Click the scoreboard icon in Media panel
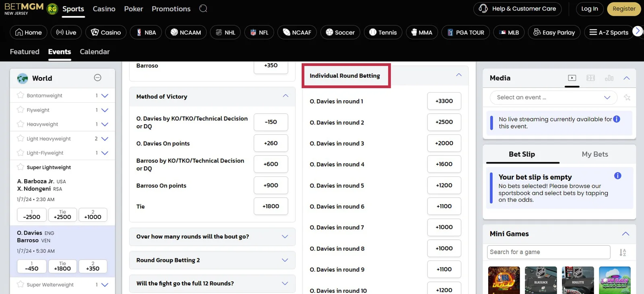This screenshot has height=294, width=644. click(x=590, y=78)
